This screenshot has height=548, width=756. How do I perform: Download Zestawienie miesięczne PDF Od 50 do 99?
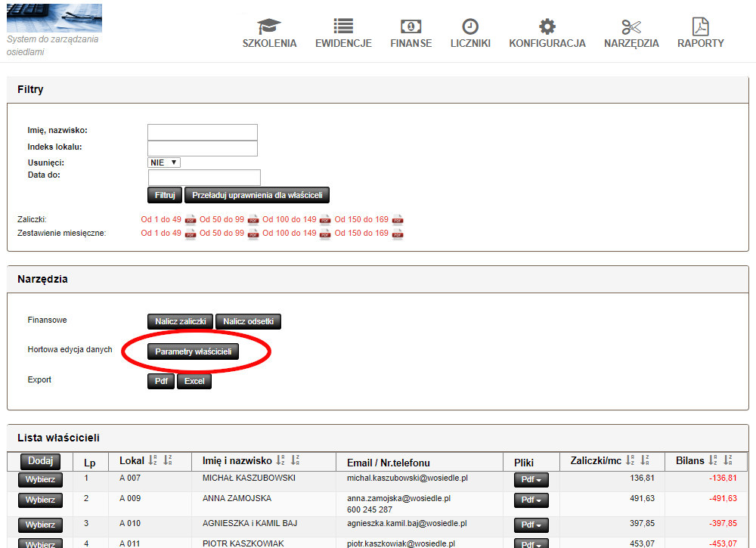pyautogui.click(x=253, y=234)
